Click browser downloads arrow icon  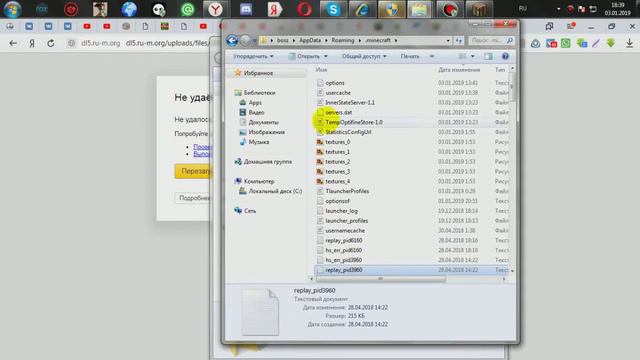(629, 43)
